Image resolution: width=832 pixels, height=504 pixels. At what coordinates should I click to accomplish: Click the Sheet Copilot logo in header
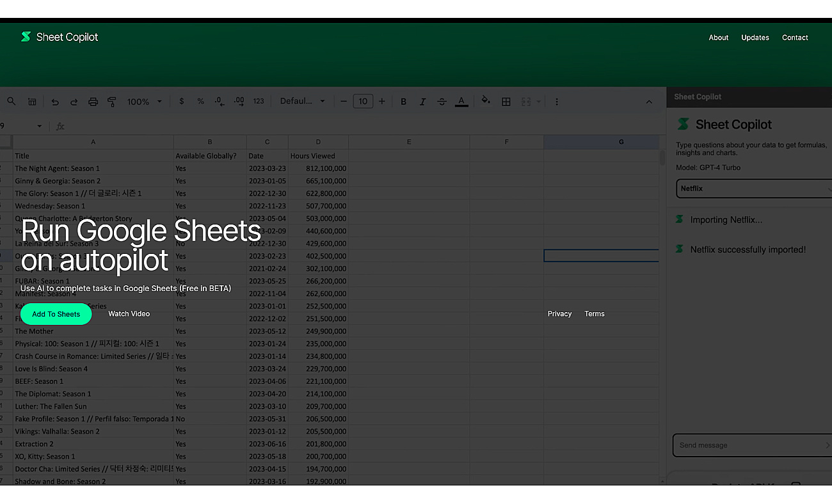(60, 37)
